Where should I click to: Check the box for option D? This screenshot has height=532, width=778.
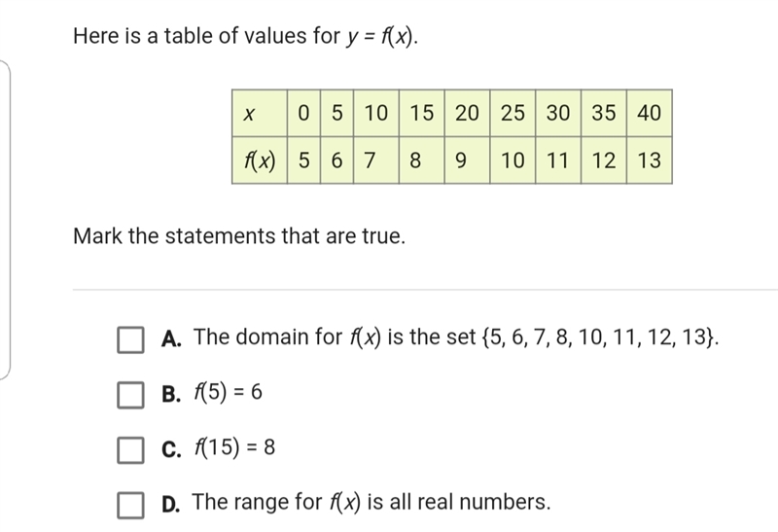(x=130, y=505)
